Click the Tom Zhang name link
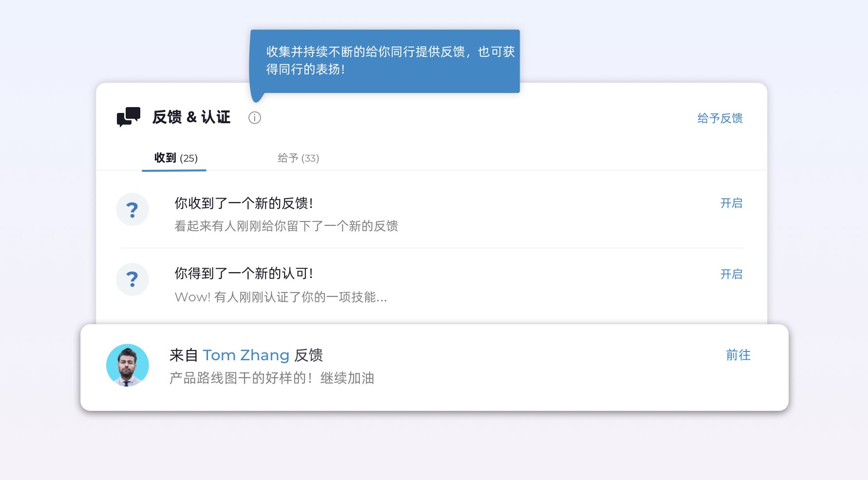The image size is (868, 480). pos(246,355)
